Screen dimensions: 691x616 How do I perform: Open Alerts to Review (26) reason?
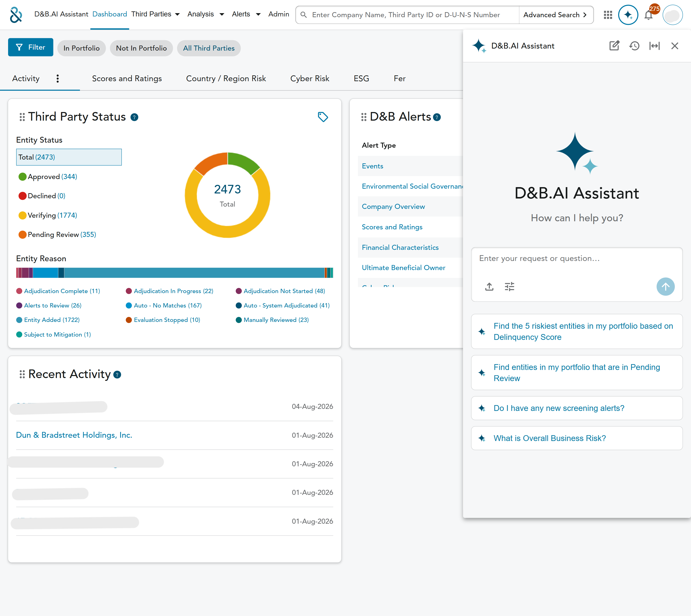click(x=49, y=306)
